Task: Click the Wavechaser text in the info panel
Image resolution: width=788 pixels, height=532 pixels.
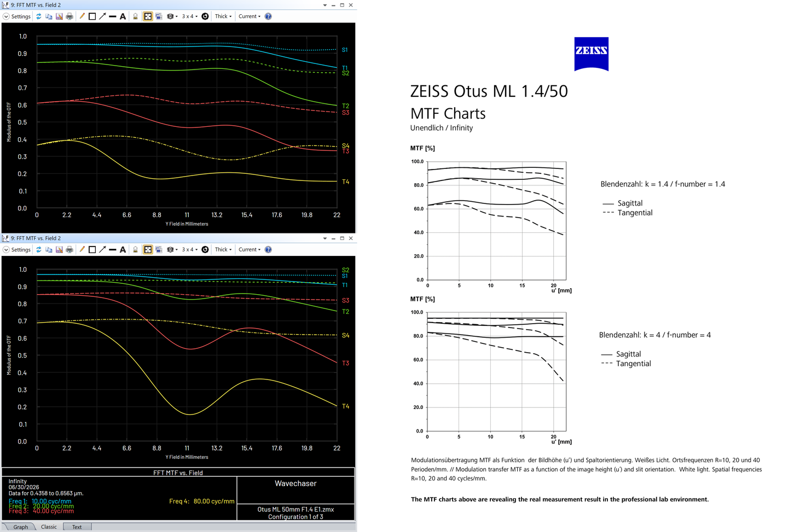Action: pos(296,484)
